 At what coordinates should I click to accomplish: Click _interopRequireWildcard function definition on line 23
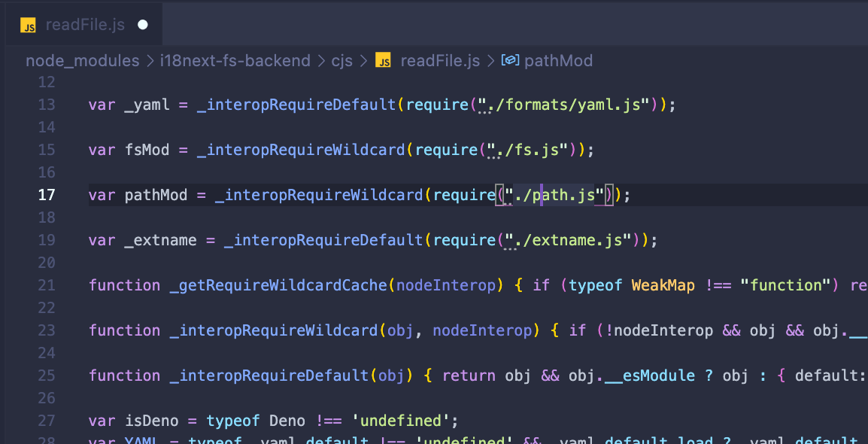point(274,330)
